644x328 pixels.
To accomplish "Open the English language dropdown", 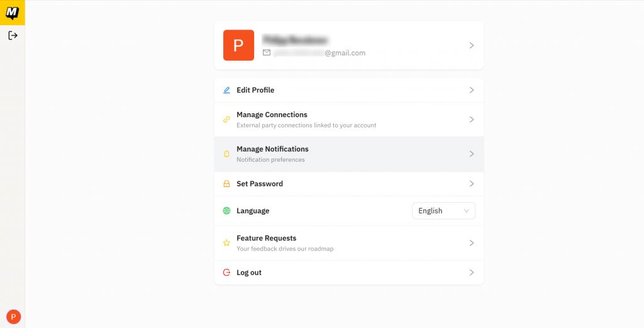I will click(443, 211).
